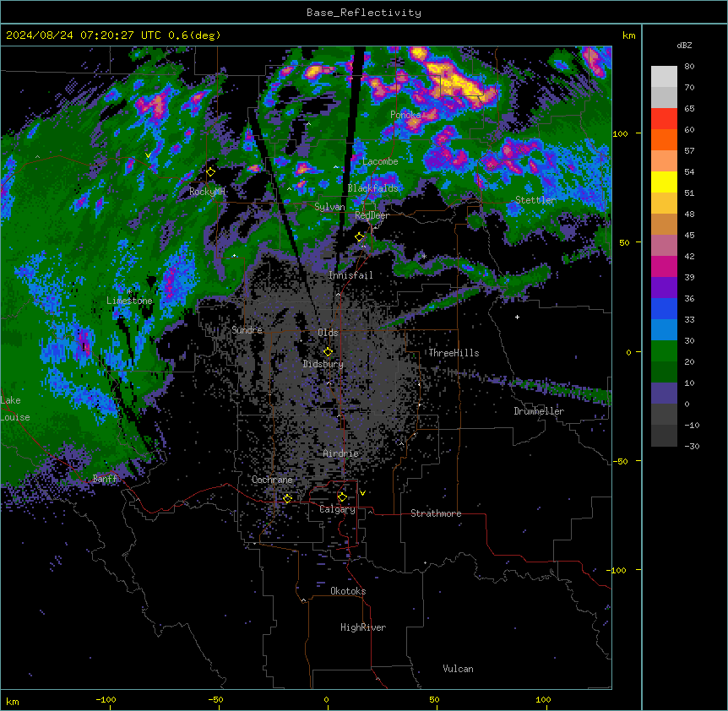Click the purple 36-39 dBZ legend swatch
This screenshot has height=711, width=728.
664,288
